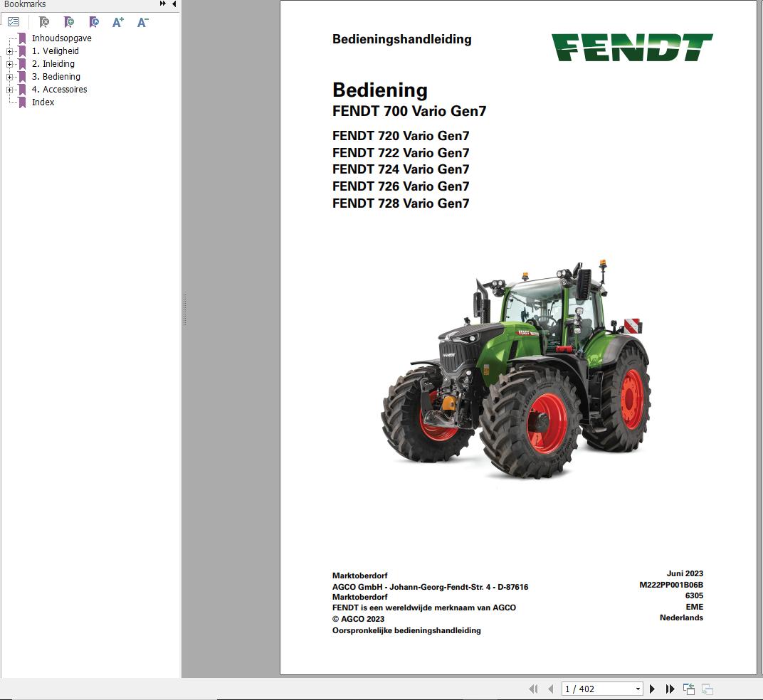763x700 pixels.
Task: Click the FENDT 726 Vario Gen7 line
Action: (401, 186)
